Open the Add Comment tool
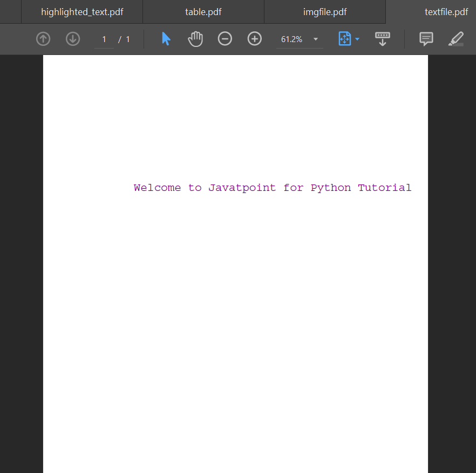The height and width of the screenshot is (473, 476). point(426,38)
